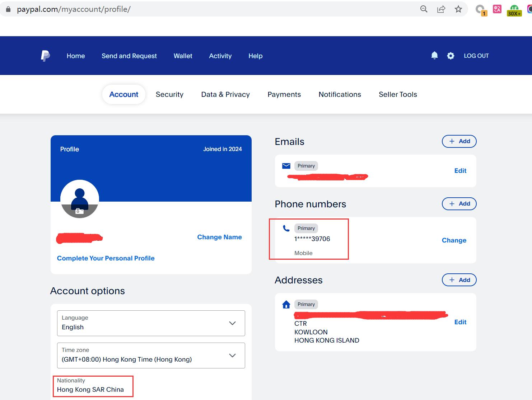Click the profile avatar camera icon

point(80,211)
